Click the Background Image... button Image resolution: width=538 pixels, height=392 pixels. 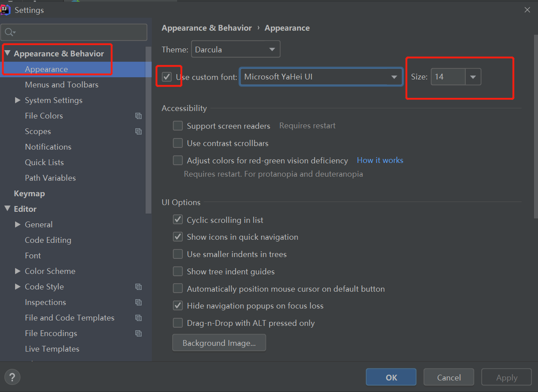point(219,343)
